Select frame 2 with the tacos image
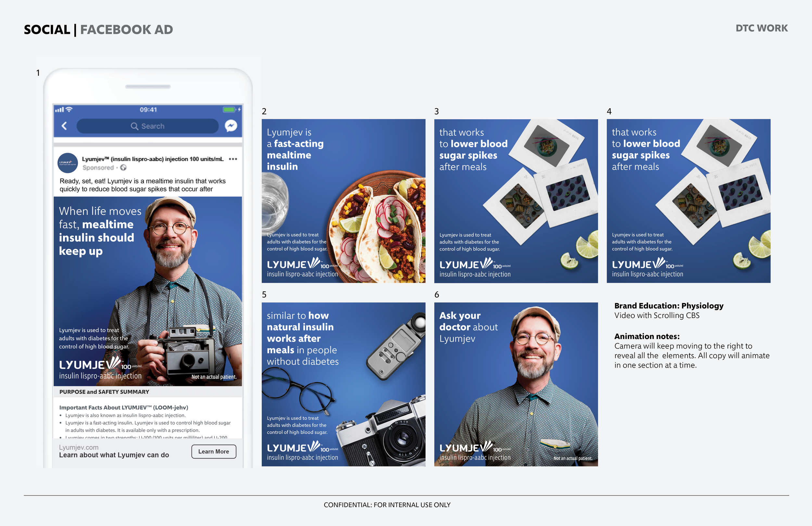The width and height of the screenshot is (812, 526). click(344, 201)
